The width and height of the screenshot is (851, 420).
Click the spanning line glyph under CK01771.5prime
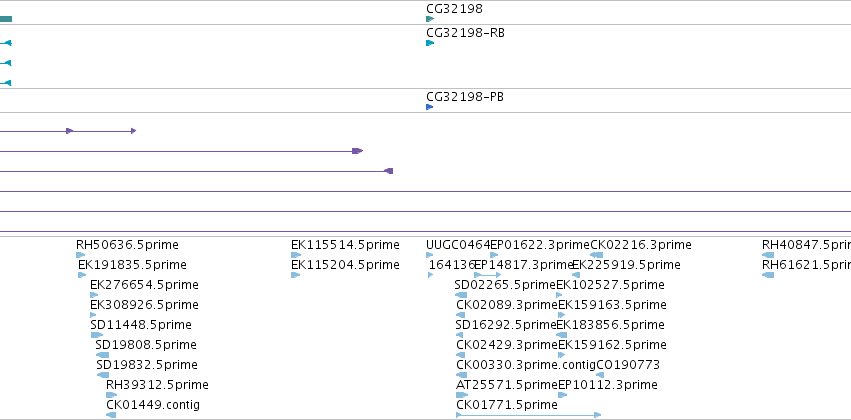529,415
